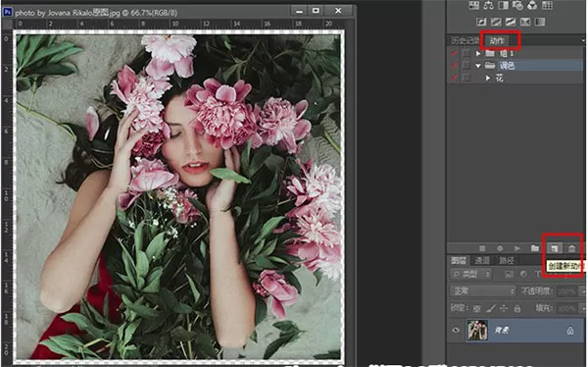Add a Color Balance adjustment with the scales icon
The height and width of the screenshot is (367, 588).
pyautogui.click(x=489, y=5)
